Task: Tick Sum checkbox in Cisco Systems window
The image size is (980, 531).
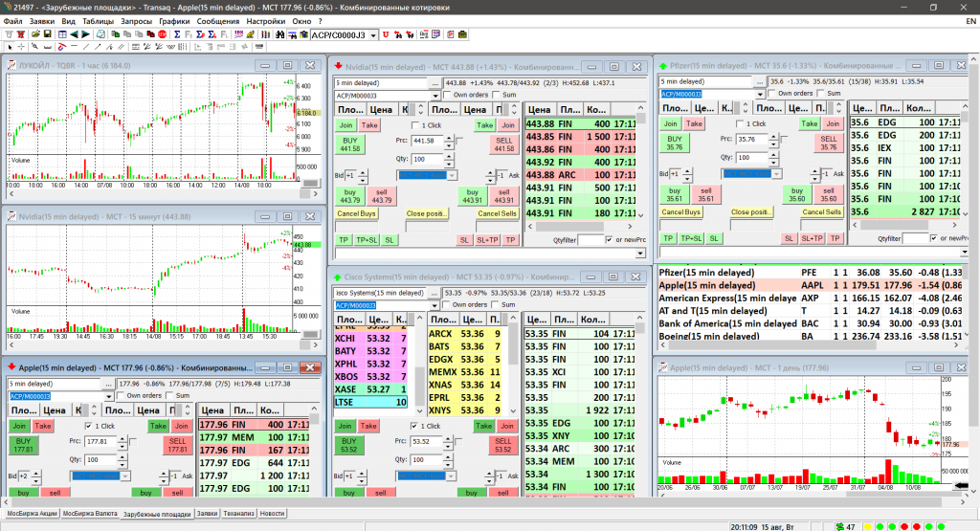Action: tap(495, 305)
